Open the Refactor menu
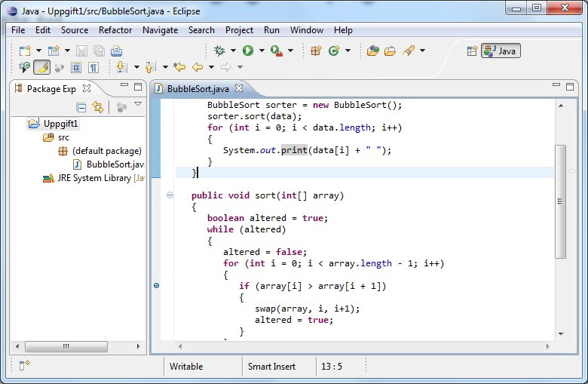The width and height of the screenshot is (588, 384). pyautogui.click(x=115, y=30)
